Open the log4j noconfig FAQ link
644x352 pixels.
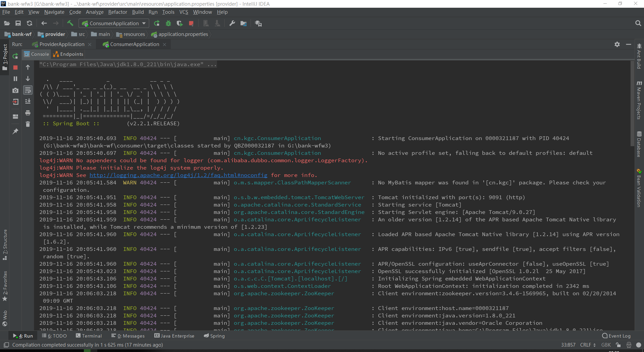[178, 175]
